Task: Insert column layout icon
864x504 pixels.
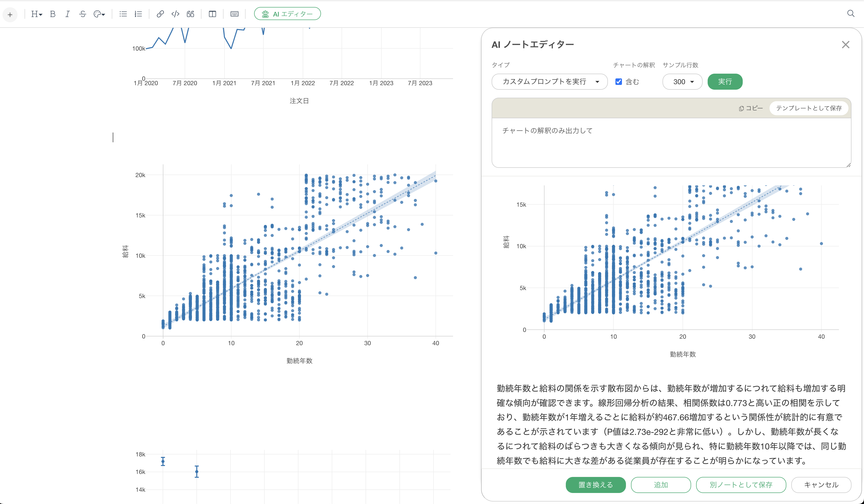Action: coord(212,14)
